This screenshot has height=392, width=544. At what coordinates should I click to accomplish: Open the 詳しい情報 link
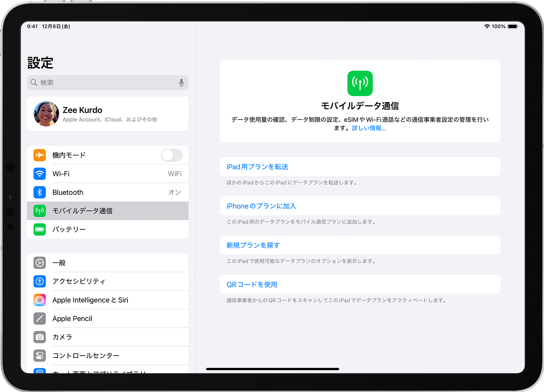(369, 128)
